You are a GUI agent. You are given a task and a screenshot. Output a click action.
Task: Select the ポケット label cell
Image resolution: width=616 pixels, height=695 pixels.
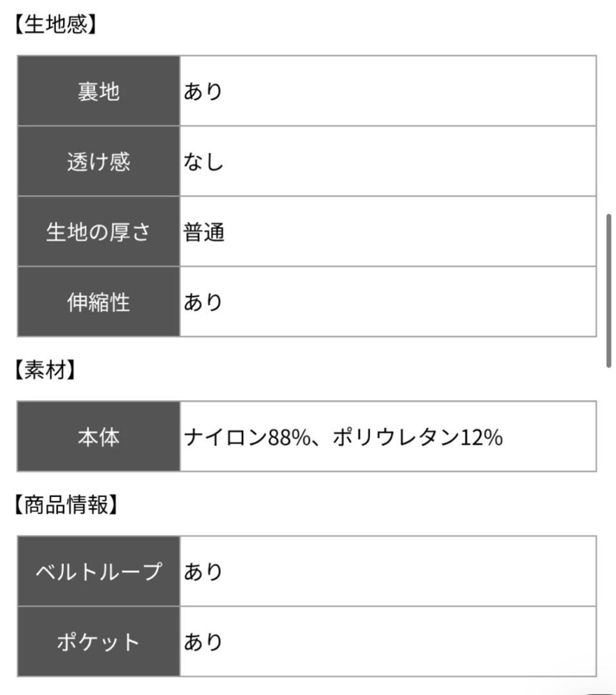tap(98, 642)
